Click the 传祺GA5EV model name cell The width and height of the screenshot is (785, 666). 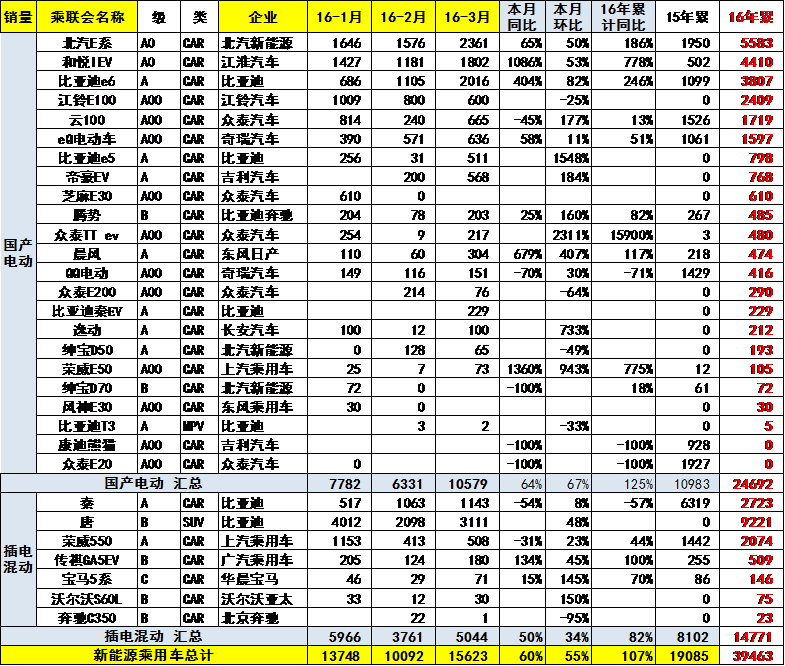[x=87, y=560]
